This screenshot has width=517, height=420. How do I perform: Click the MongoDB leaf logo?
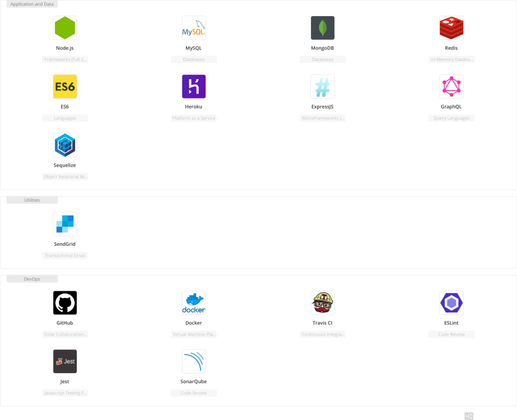click(x=323, y=28)
